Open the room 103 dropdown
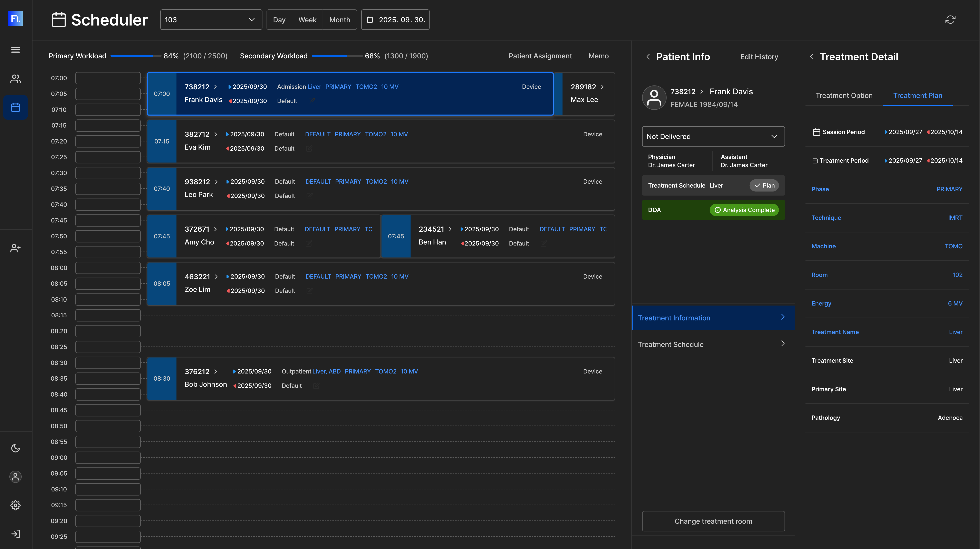Screen dimensions: 980x549 [211, 20]
